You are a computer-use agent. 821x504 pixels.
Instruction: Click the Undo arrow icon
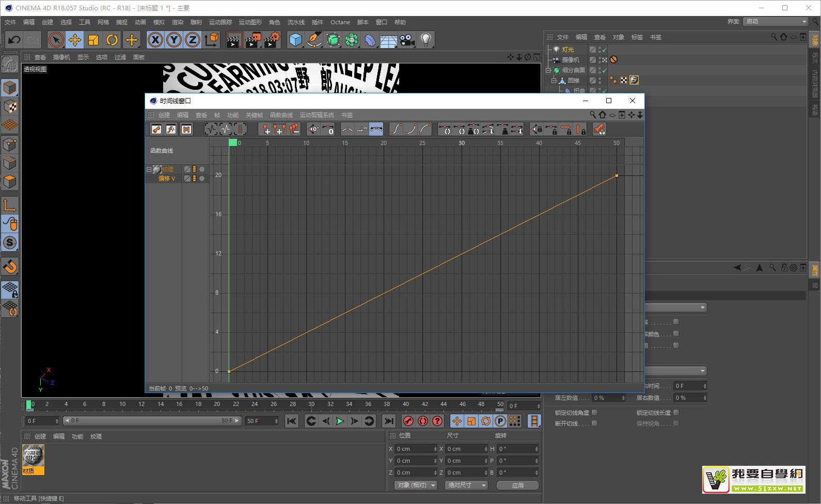click(x=14, y=40)
